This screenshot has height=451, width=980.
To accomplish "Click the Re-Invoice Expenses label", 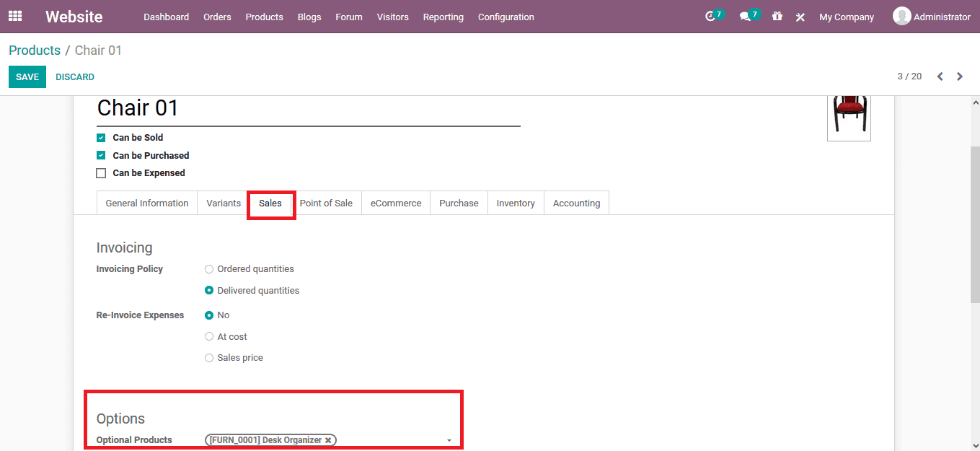I will [x=140, y=315].
